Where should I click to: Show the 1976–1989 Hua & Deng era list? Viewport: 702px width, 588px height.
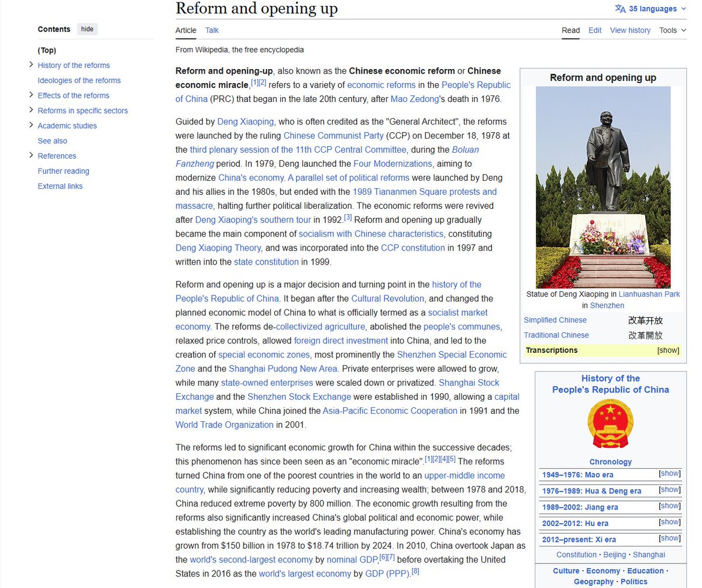point(670,490)
